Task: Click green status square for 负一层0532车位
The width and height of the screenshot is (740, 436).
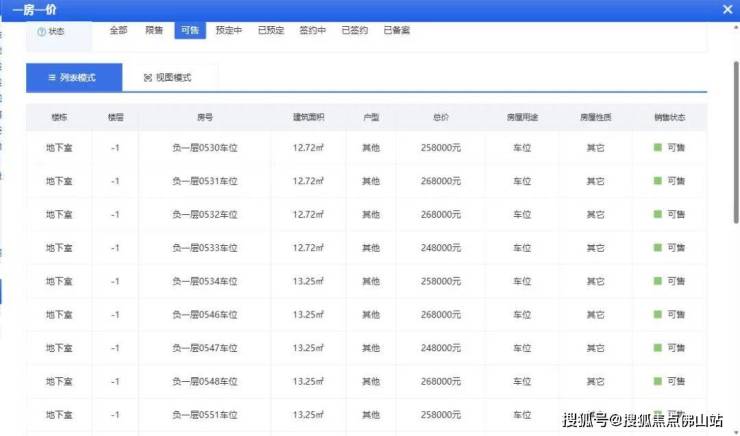Action: pos(657,215)
